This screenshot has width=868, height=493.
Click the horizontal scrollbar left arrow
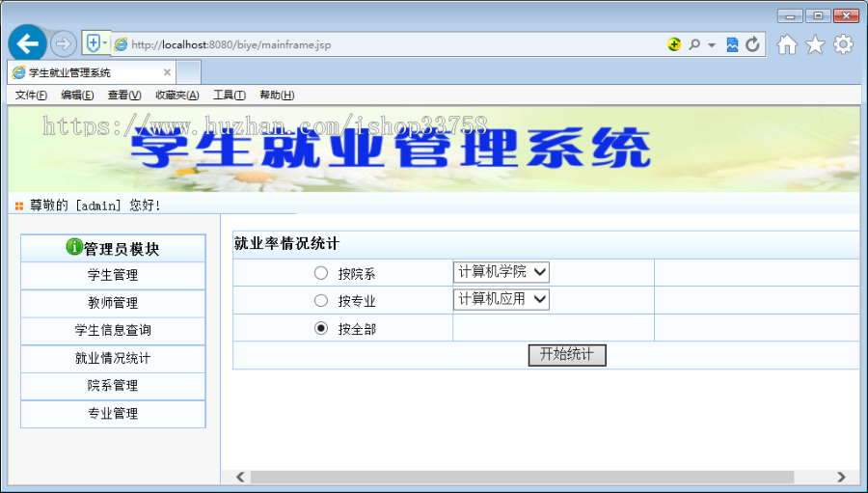[x=240, y=477]
